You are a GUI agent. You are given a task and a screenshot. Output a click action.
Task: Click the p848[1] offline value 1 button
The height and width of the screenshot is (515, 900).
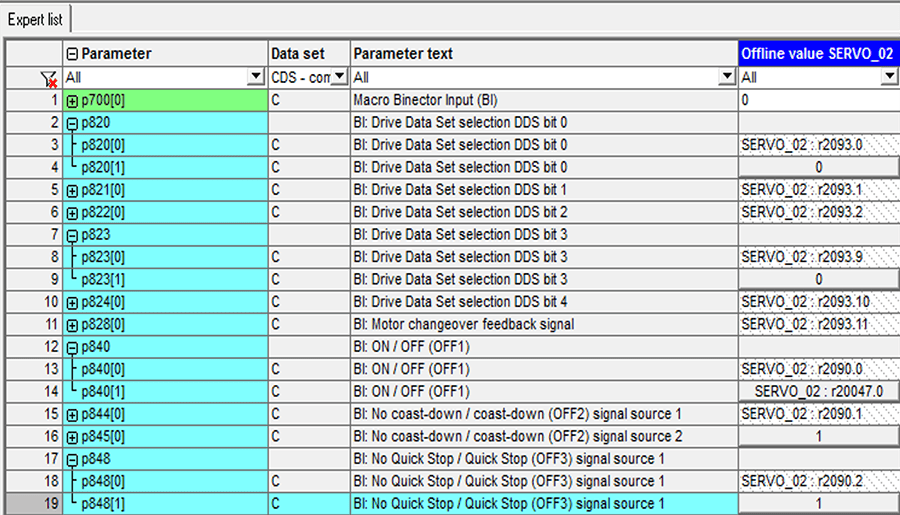pyautogui.click(x=819, y=504)
